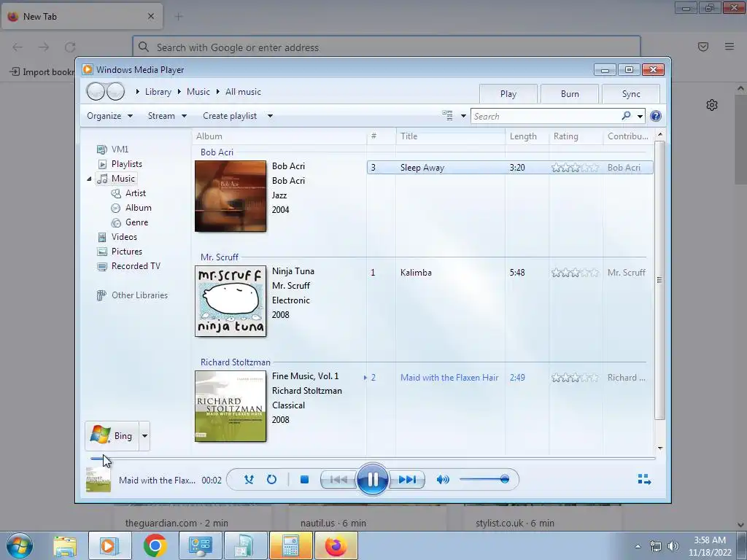The width and height of the screenshot is (747, 560).
Task: Open the Play tab
Action: point(508,94)
